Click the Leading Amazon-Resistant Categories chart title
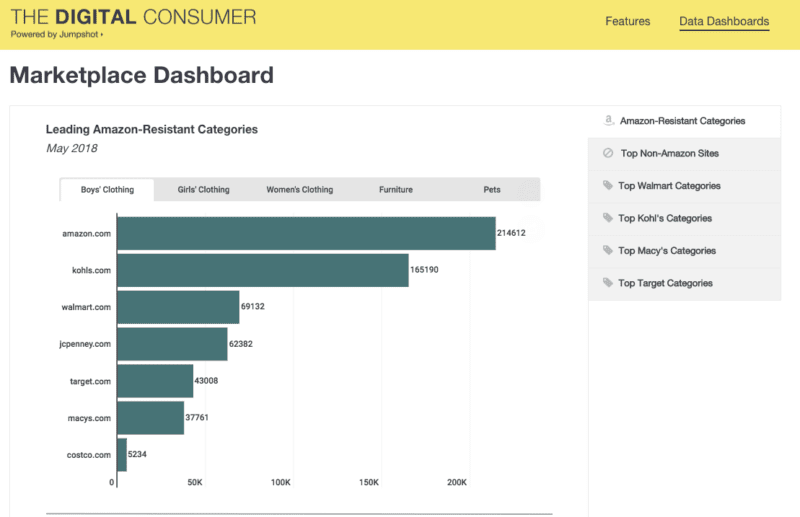 (x=152, y=129)
